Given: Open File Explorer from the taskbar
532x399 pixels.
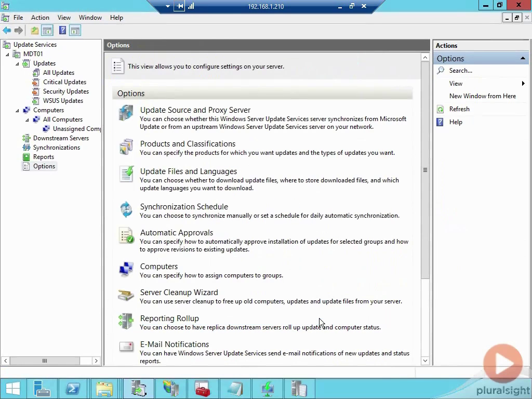Looking at the screenshot, I should point(104,389).
